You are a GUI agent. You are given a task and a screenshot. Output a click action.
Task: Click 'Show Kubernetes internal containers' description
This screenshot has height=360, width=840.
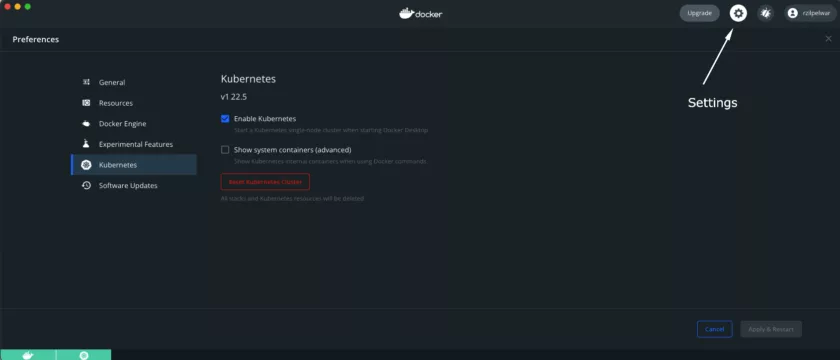tap(331, 161)
